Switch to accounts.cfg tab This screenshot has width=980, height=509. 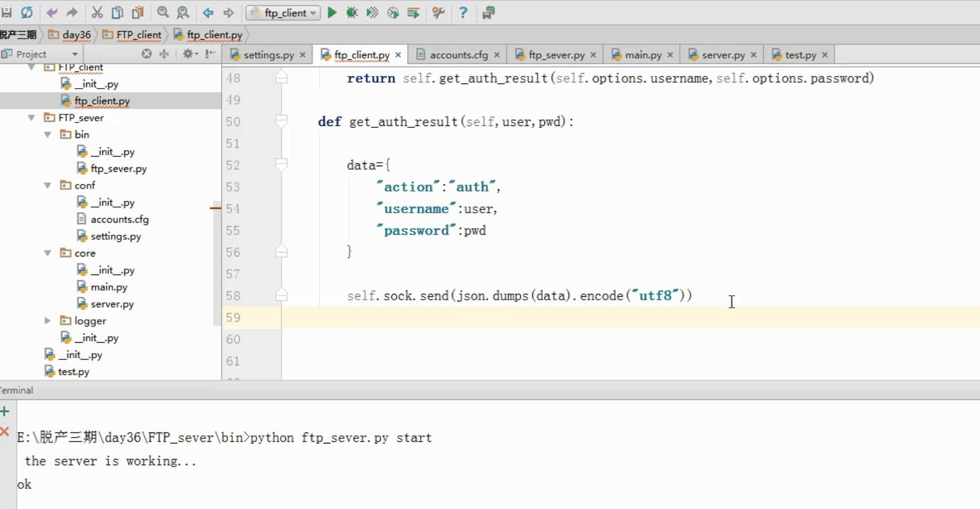459,55
